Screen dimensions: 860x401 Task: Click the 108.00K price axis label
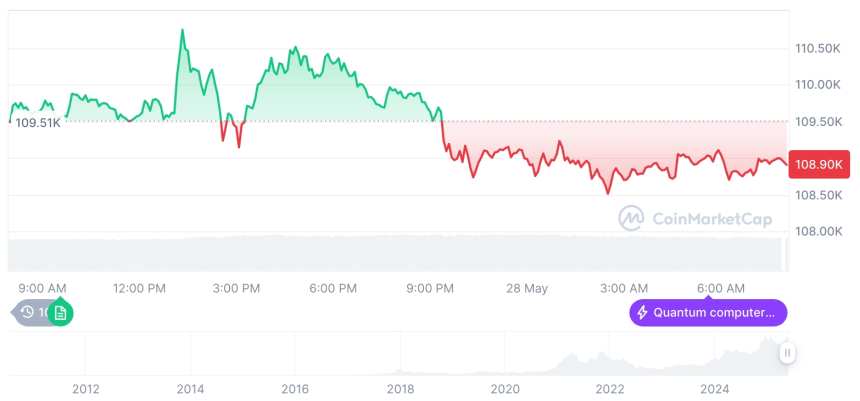[x=817, y=231]
